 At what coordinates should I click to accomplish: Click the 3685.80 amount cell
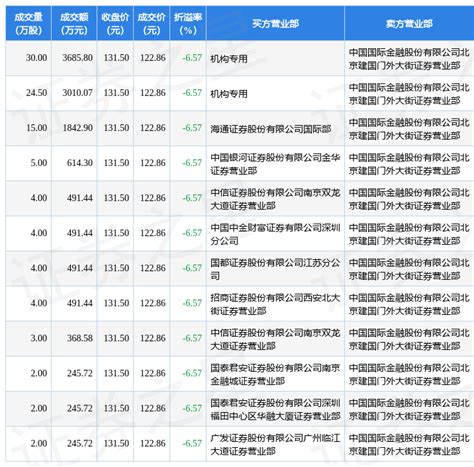[77, 58]
